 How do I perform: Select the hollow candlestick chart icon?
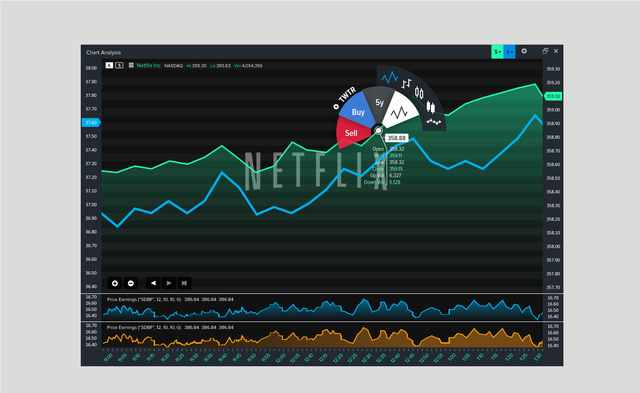pos(419,93)
